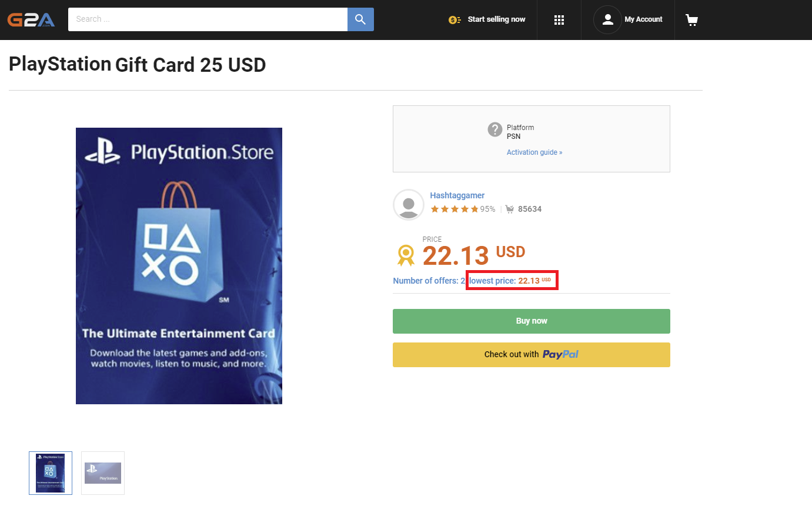Open the shopping cart icon
This screenshot has width=812, height=509.
[691, 20]
